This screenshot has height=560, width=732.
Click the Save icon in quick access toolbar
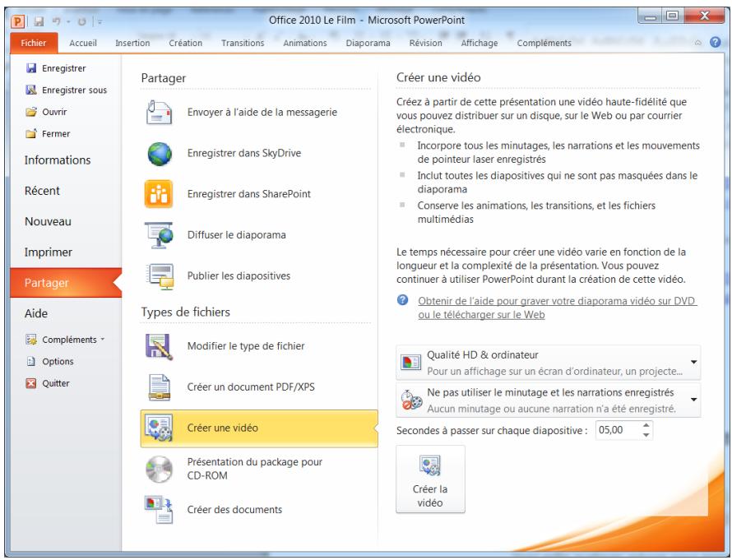39,21
